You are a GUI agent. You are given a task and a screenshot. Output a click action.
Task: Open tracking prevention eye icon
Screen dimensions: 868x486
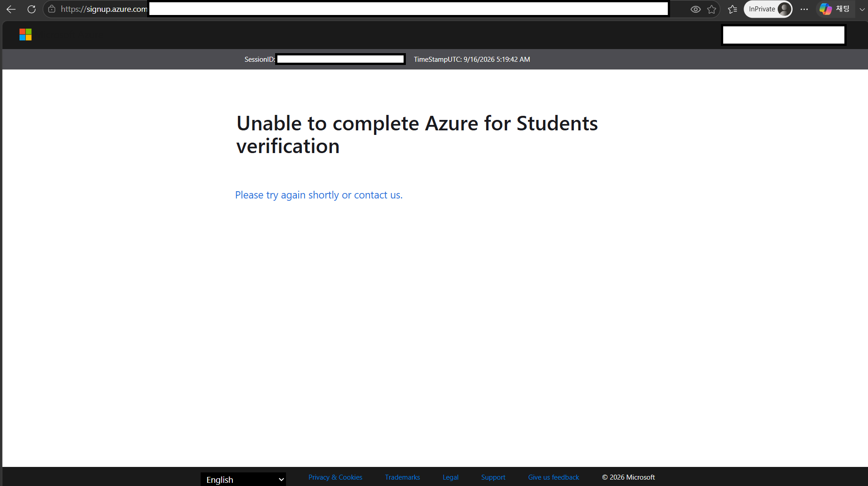(695, 9)
